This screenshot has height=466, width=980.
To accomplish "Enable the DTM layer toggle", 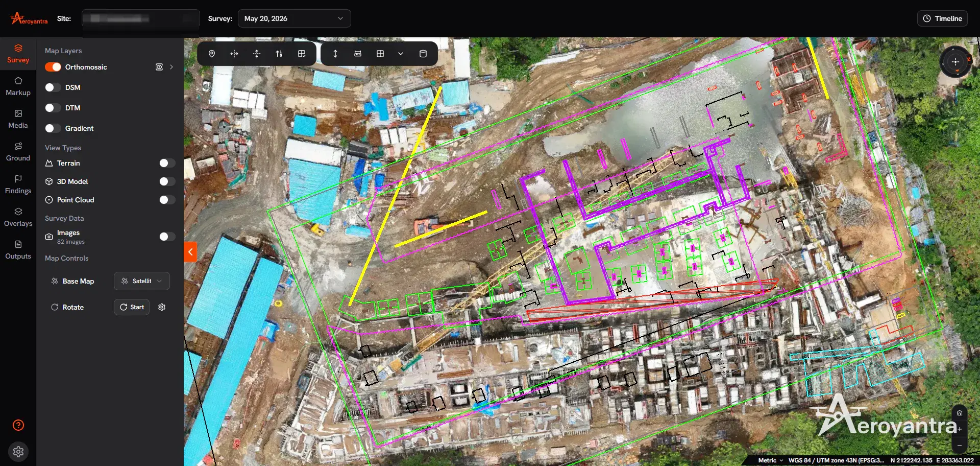I will (53, 108).
